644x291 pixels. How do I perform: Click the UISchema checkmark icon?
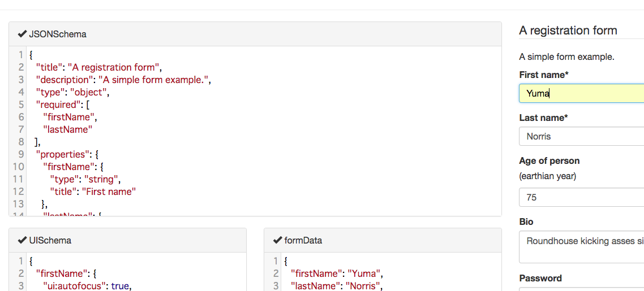pyautogui.click(x=22, y=241)
